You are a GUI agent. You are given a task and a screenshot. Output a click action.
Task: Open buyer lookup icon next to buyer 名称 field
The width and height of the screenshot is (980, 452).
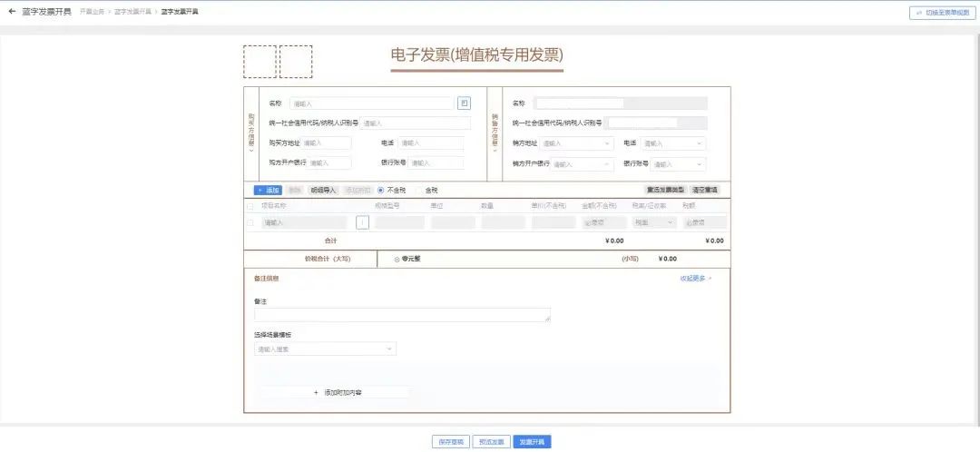(464, 103)
